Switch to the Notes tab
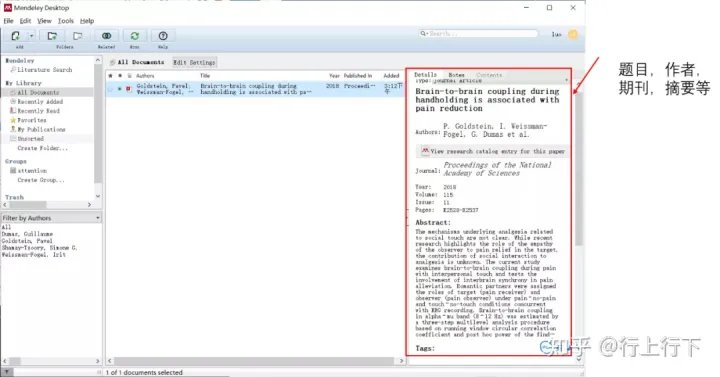This screenshot has width=720, height=377. [x=456, y=74]
